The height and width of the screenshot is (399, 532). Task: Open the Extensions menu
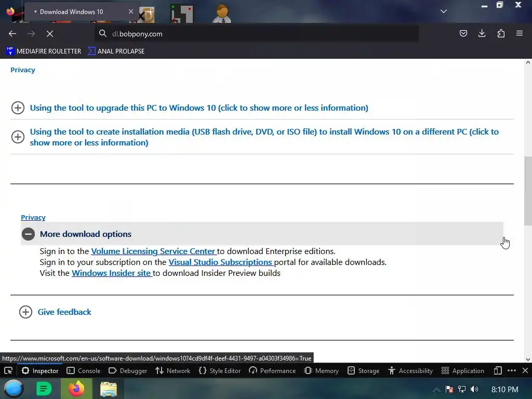point(501,33)
